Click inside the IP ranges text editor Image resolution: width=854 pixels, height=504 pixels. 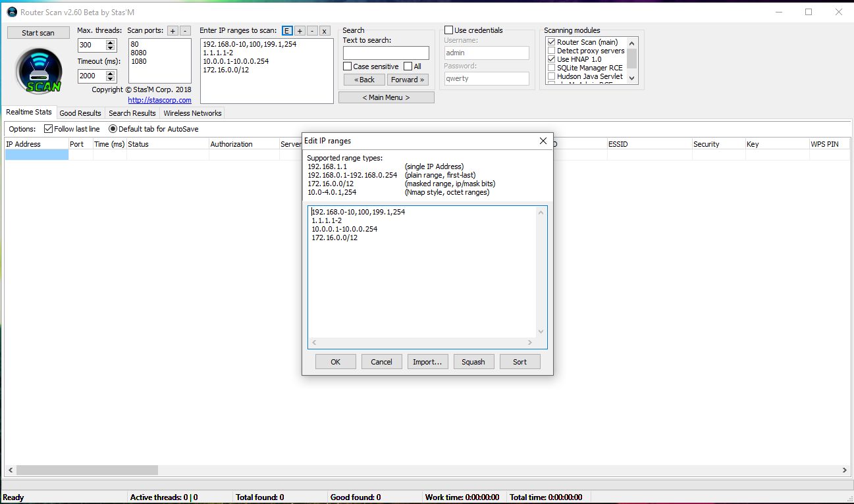422,272
